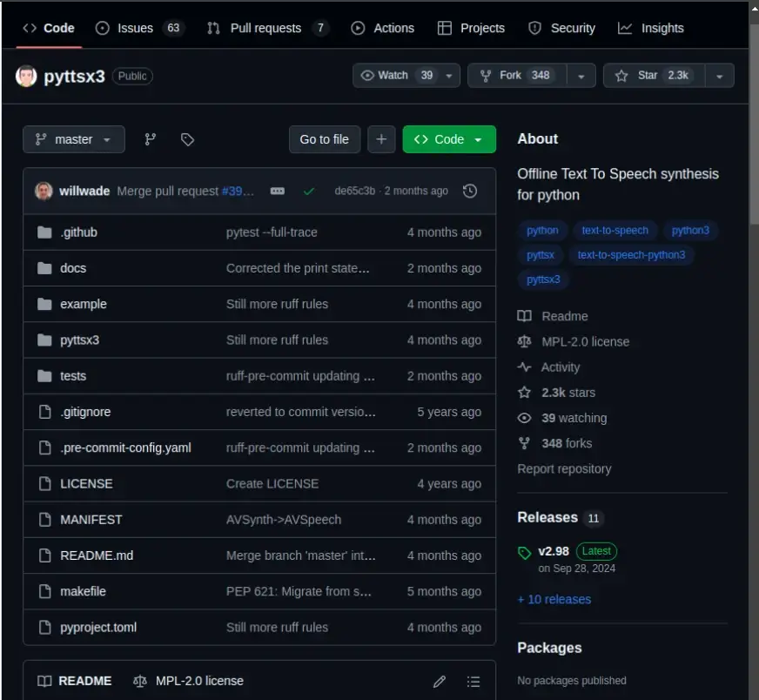The height and width of the screenshot is (700, 759).
Task: Open commit history clock icon
Action: click(x=470, y=191)
